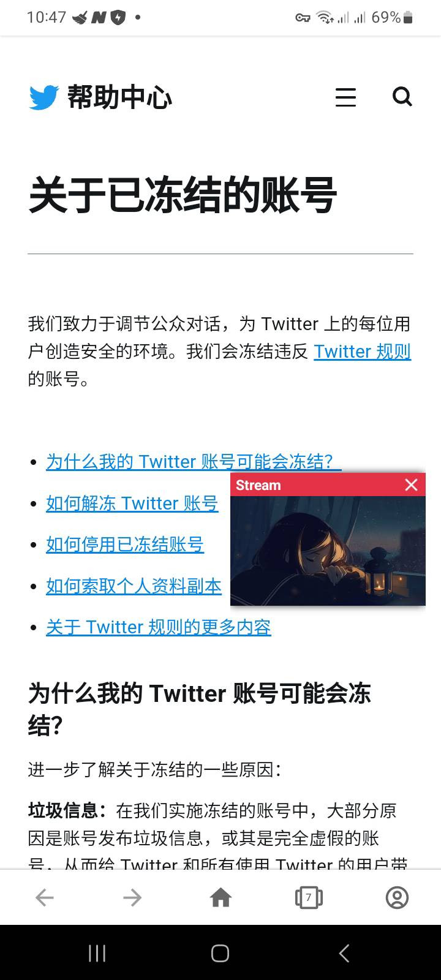Tap Android recent apps button
The width and height of the screenshot is (441, 980).
pyautogui.click(x=97, y=953)
